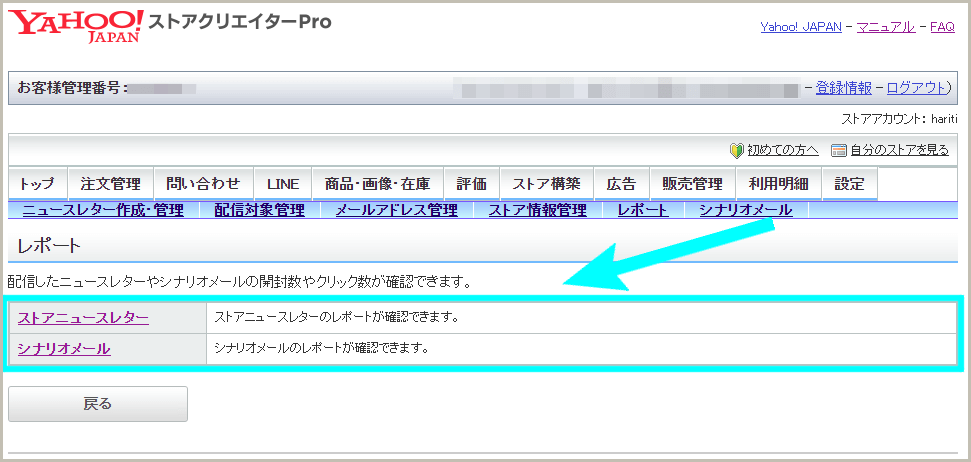Open the 問い合わせ tab
Viewport: 971px width, 462px height.
click(x=203, y=183)
